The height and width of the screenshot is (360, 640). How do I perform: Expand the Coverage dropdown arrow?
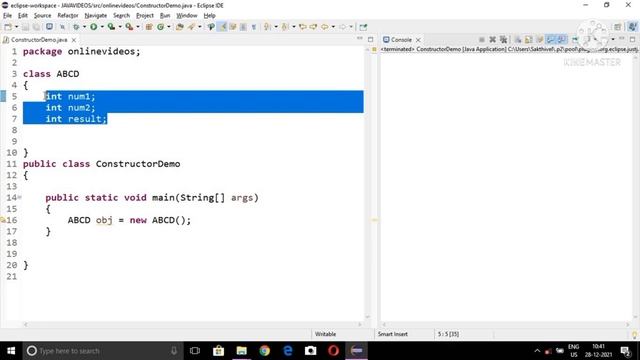[120, 27]
